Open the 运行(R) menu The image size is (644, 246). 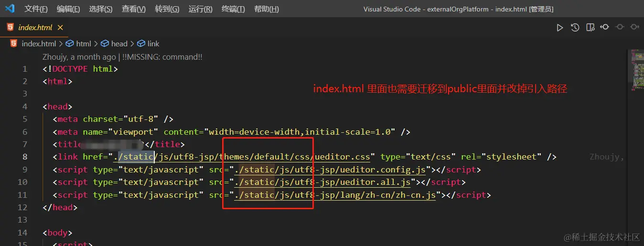click(201, 9)
